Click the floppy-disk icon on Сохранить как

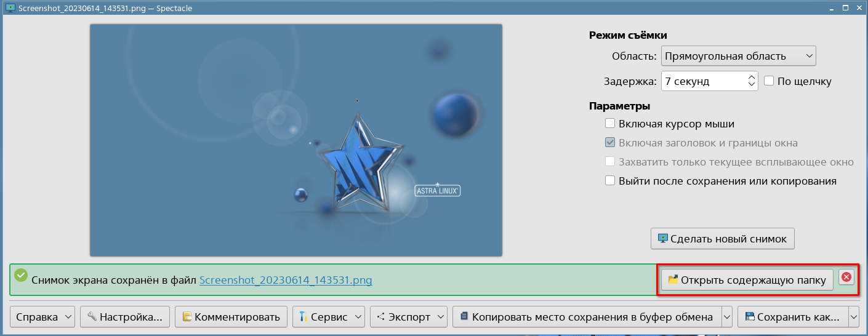tap(750, 317)
